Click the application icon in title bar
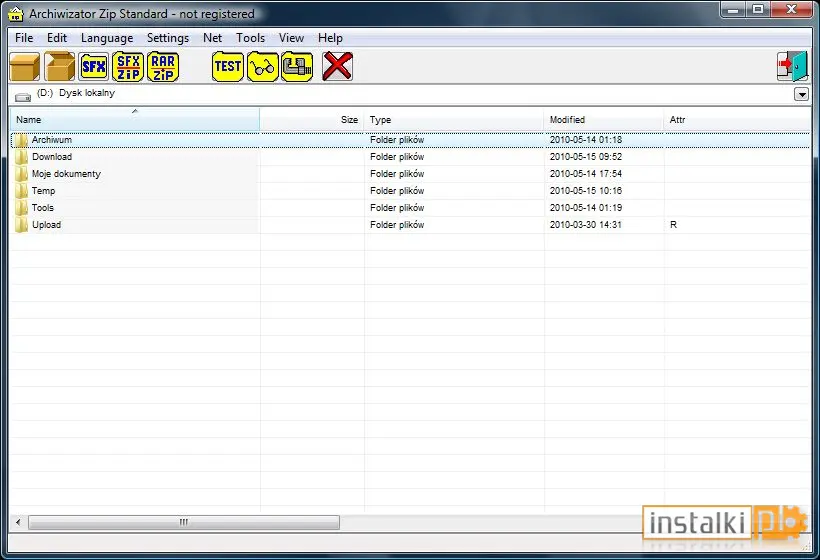This screenshot has width=820, height=560. [16, 14]
